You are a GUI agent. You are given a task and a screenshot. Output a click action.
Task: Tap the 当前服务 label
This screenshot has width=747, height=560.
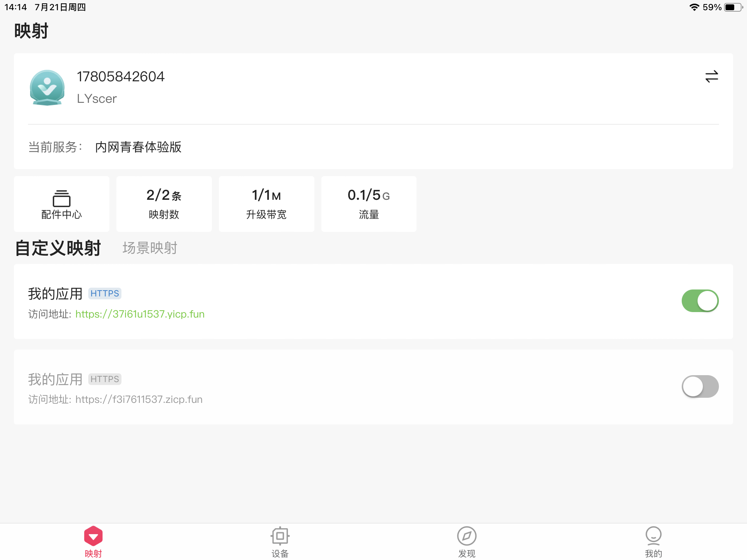[x=55, y=147]
